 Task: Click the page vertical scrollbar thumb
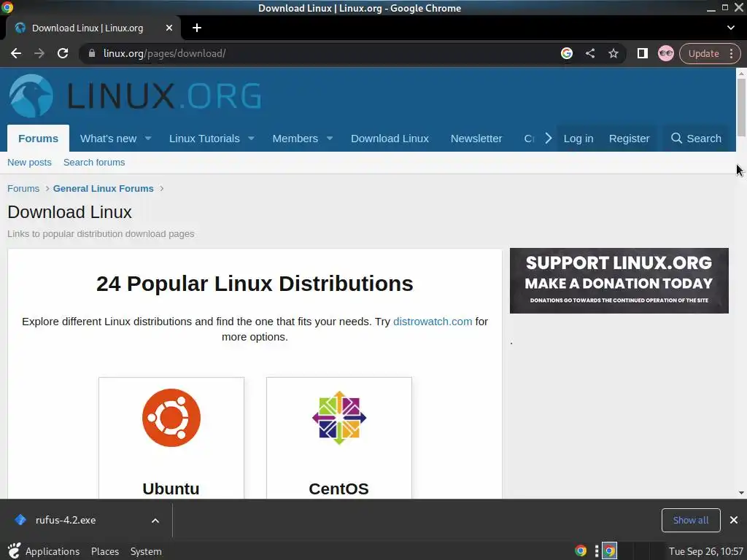[x=741, y=107]
